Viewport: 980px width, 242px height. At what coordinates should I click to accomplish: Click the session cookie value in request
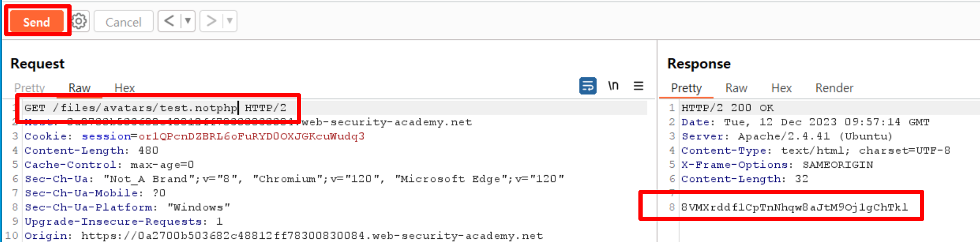tap(252, 136)
